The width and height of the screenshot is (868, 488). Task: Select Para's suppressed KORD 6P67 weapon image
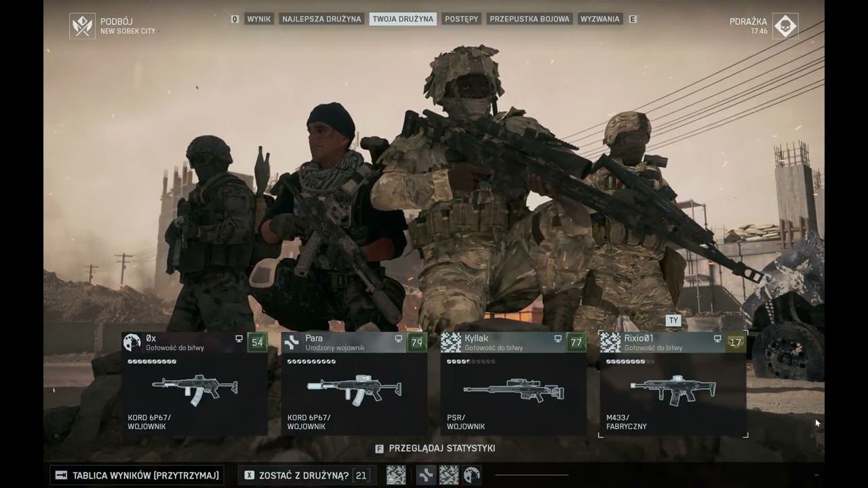click(354, 389)
